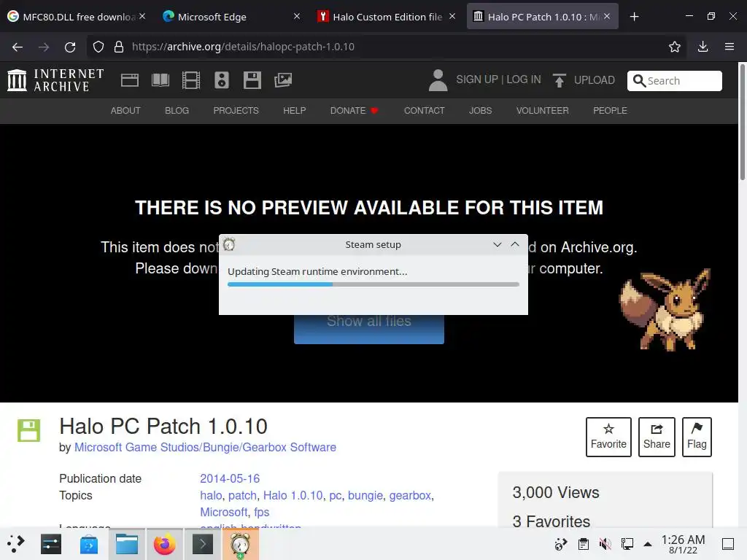Open PEOPLE navigation item
747x560 pixels.
pyautogui.click(x=610, y=111)
